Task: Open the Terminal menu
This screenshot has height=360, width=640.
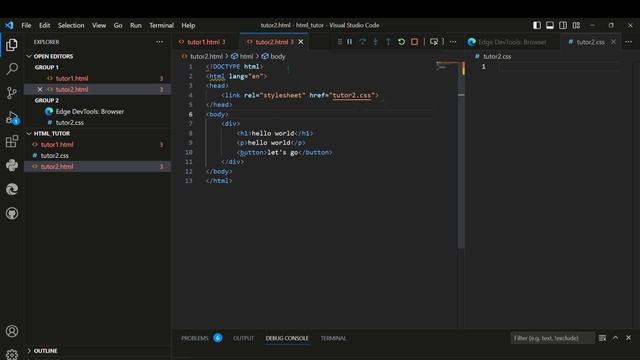Action: pos(161,25)
